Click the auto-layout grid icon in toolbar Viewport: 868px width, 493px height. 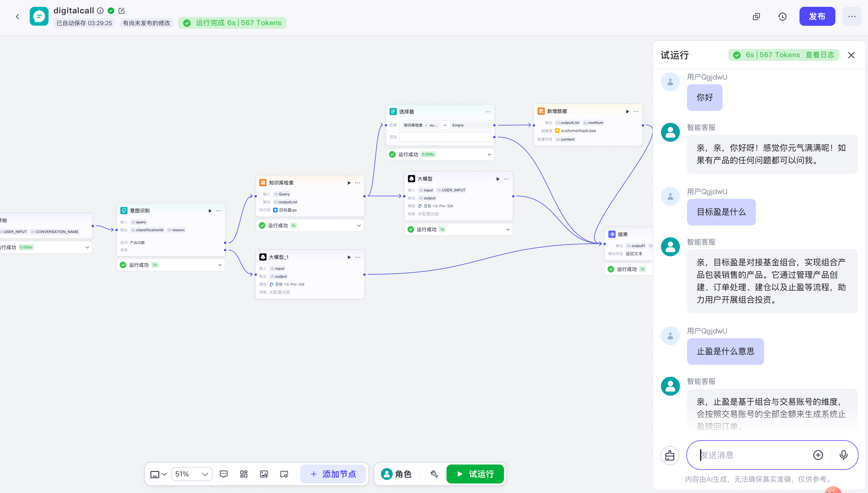tap(244, 474)
